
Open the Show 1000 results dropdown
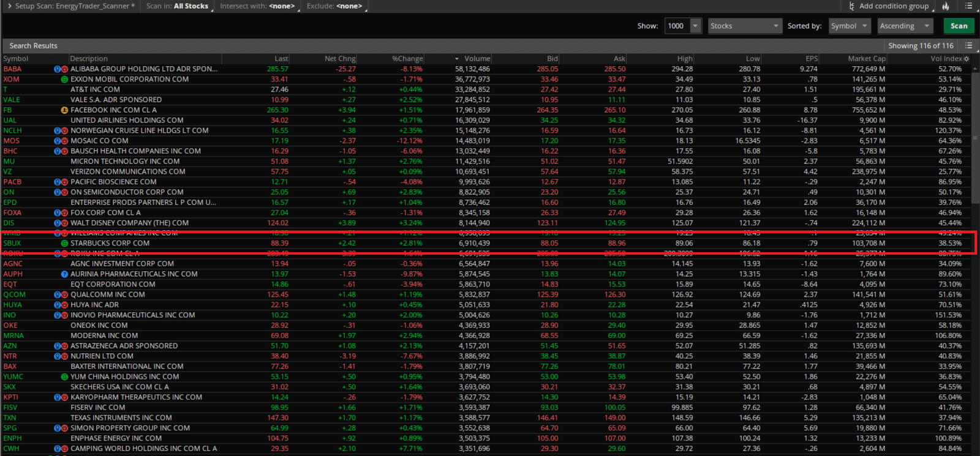(x=695, y=26)
